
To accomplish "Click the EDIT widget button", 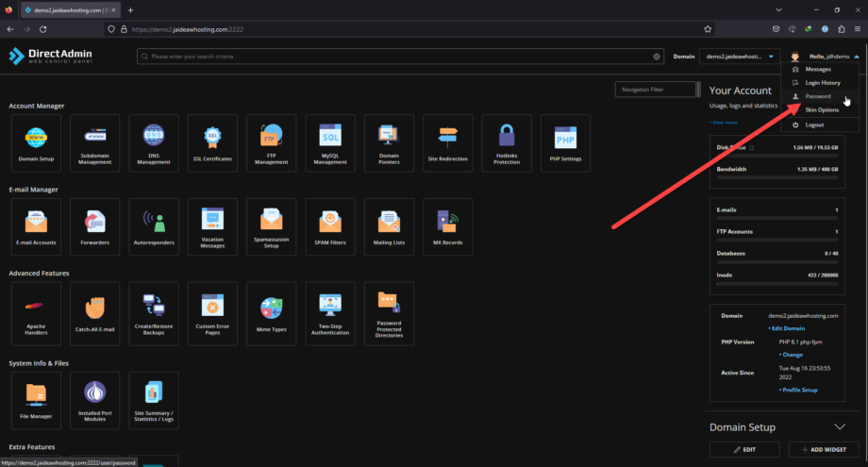I will tap(744, 449).
